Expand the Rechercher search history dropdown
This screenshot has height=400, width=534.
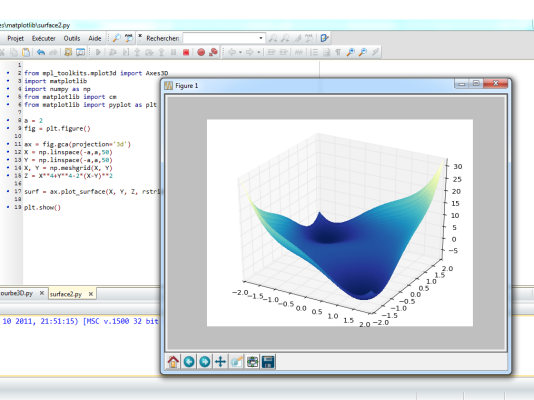(261, 38)
